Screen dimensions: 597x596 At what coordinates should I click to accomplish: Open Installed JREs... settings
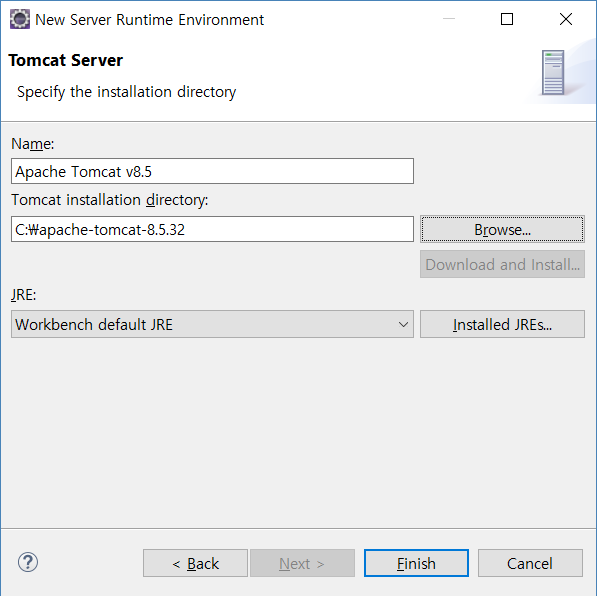pos(502,324)
